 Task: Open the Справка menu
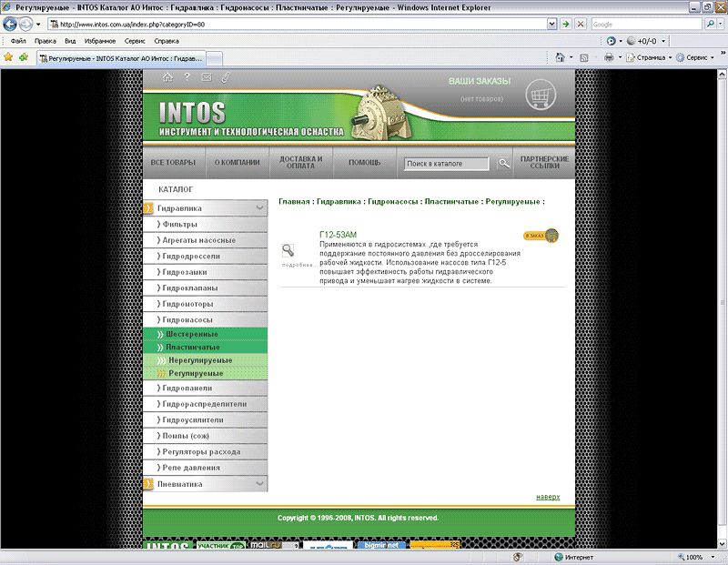(x=167, y=41)
